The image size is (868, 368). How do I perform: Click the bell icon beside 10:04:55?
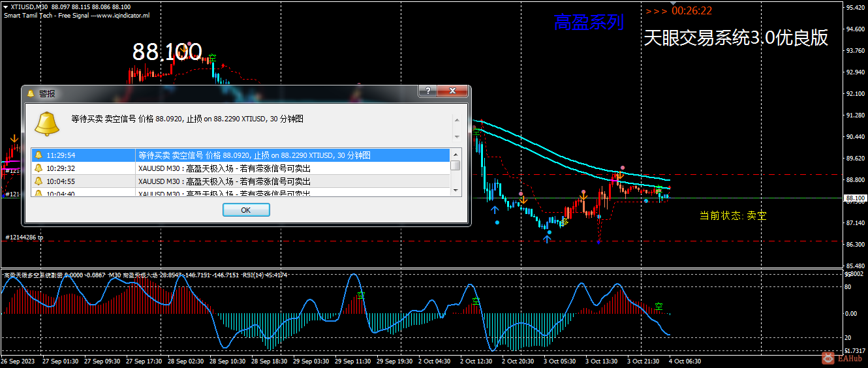pos(39,181)
